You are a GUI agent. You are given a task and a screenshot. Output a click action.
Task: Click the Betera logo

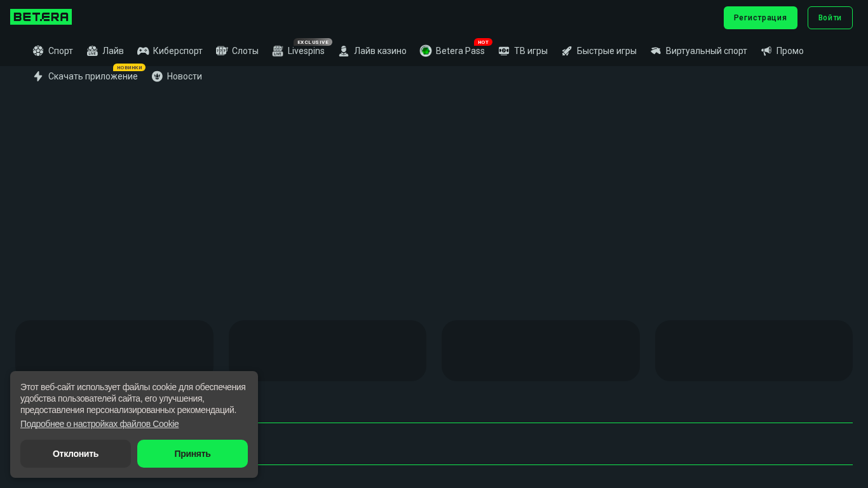point(41,17)
